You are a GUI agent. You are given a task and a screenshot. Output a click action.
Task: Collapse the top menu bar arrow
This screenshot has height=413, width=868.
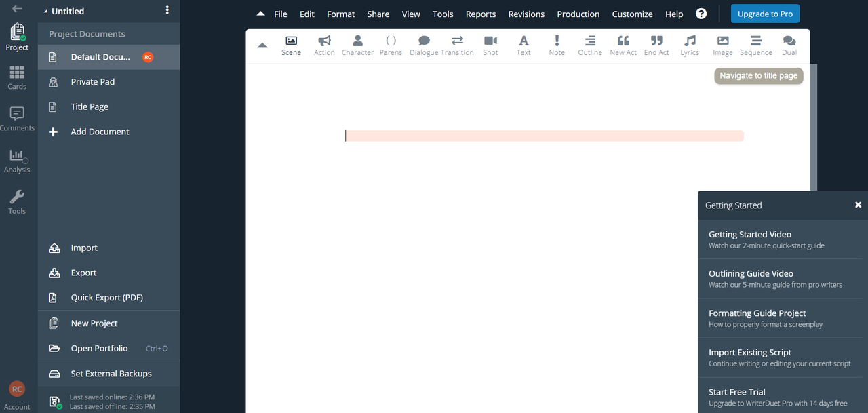pos(261,14)
